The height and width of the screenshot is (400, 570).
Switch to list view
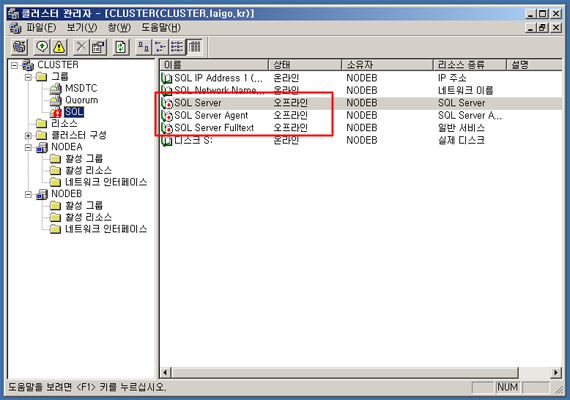[177, 47]
